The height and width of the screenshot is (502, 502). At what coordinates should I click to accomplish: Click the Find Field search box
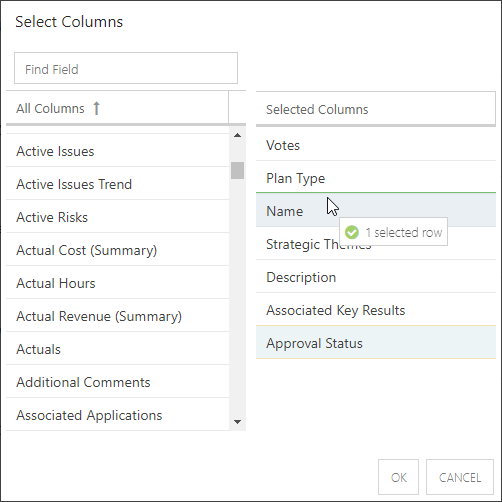[x=126, y=68]
